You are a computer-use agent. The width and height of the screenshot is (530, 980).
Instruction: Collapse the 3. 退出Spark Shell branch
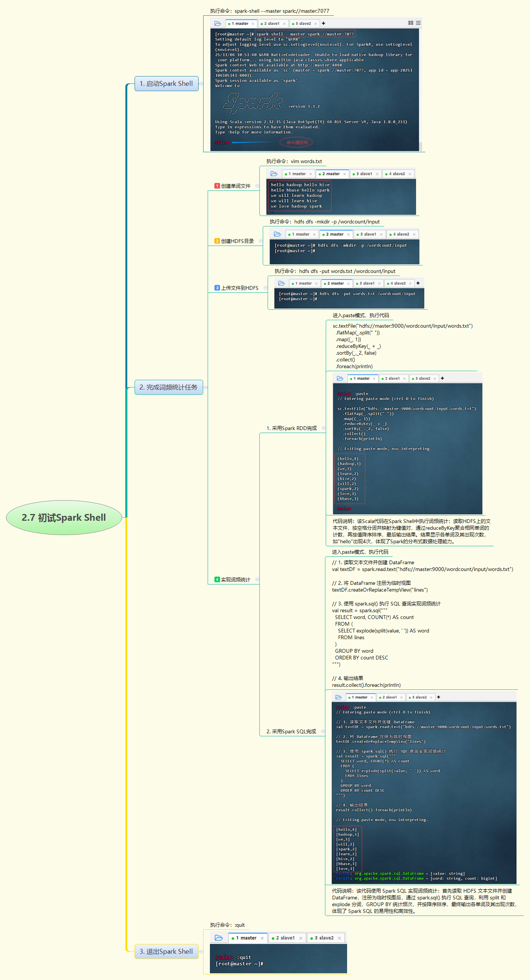pos(201,952)
